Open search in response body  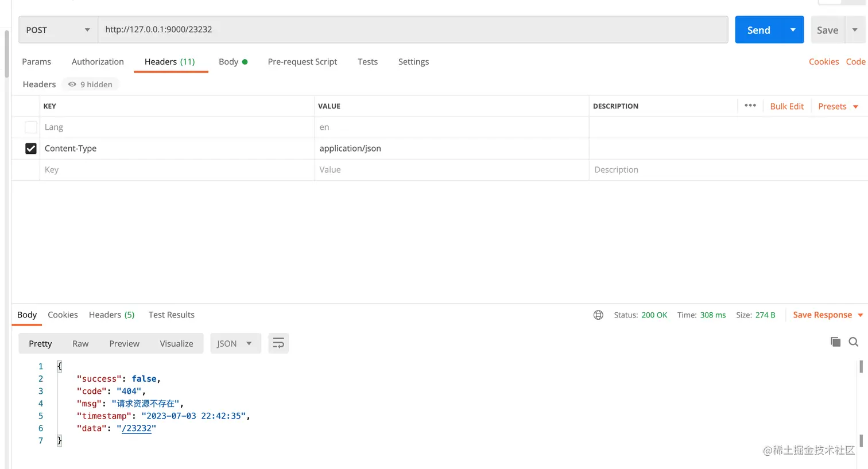tap(854, 342)
